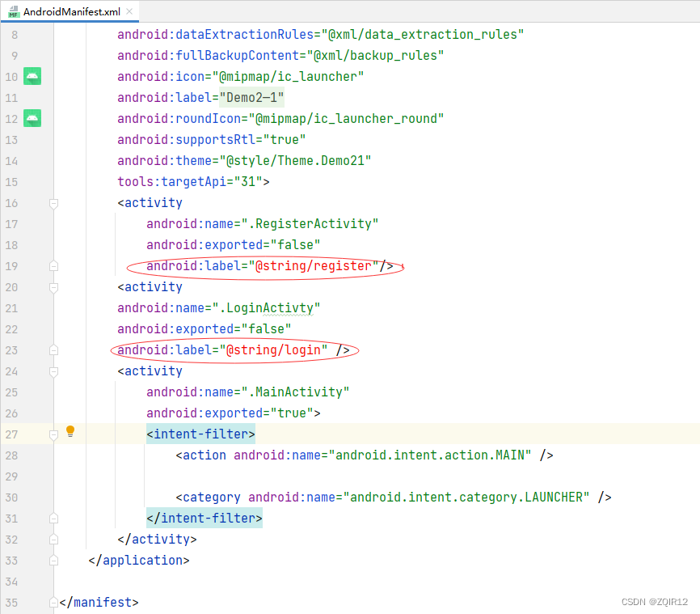Click the opening <intent-filter> tag
The height and width of the screenshot is (614, 700).
201,434
